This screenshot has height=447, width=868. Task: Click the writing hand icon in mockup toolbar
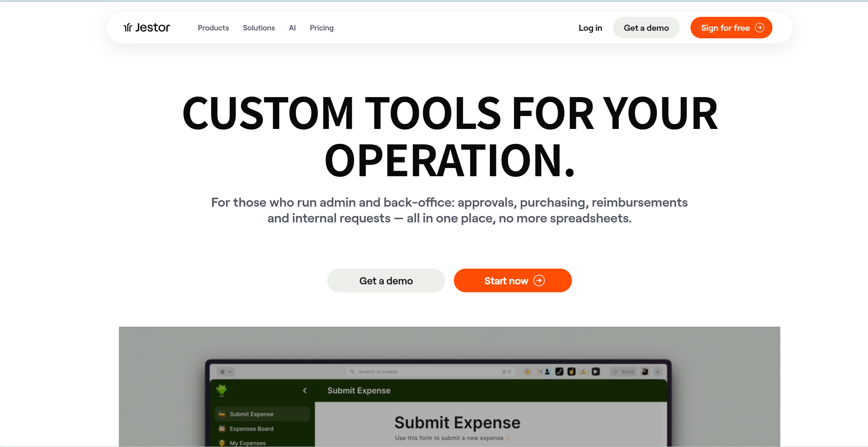click(x=583, y=371)
